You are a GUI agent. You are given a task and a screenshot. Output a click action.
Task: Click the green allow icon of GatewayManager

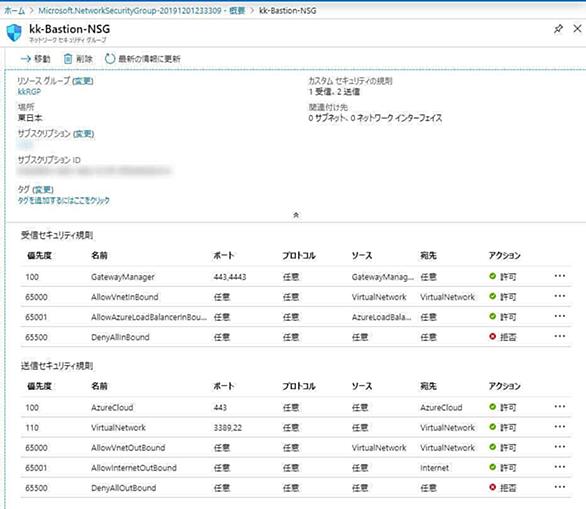click(492, 276)
